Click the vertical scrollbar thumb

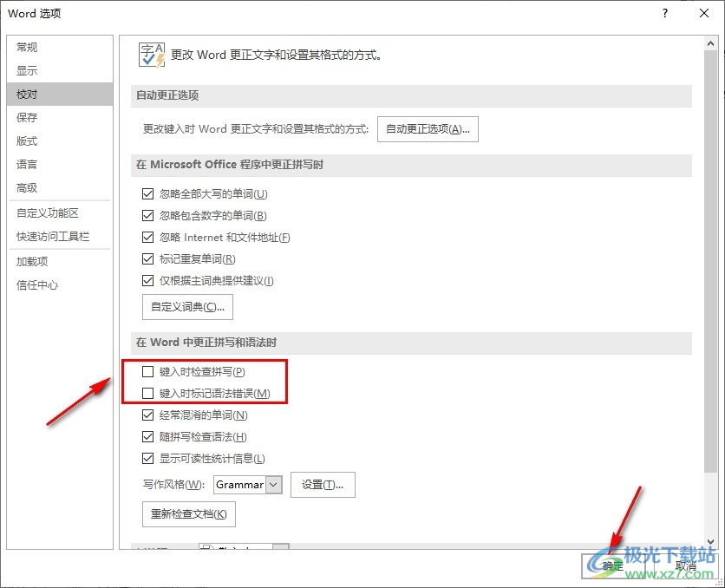point(710,261)
